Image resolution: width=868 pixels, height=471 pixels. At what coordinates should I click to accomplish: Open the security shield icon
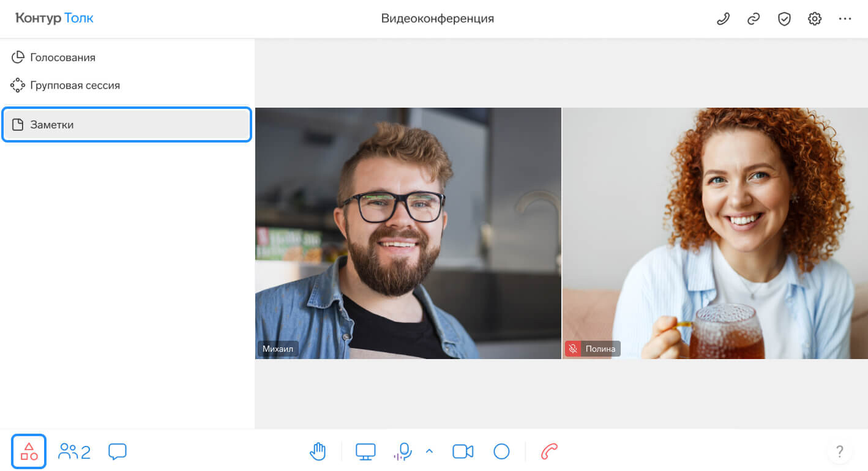[x=784, y=19]
